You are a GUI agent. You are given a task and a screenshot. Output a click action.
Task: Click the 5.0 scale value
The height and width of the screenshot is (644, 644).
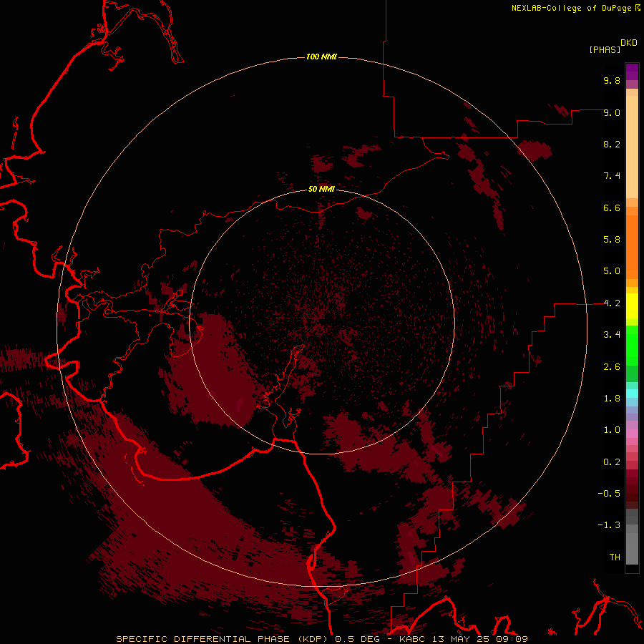click(x=612, y=271)
